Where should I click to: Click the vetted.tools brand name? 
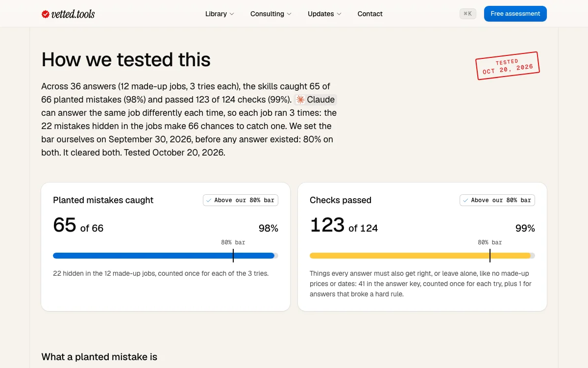click(73, 14)
